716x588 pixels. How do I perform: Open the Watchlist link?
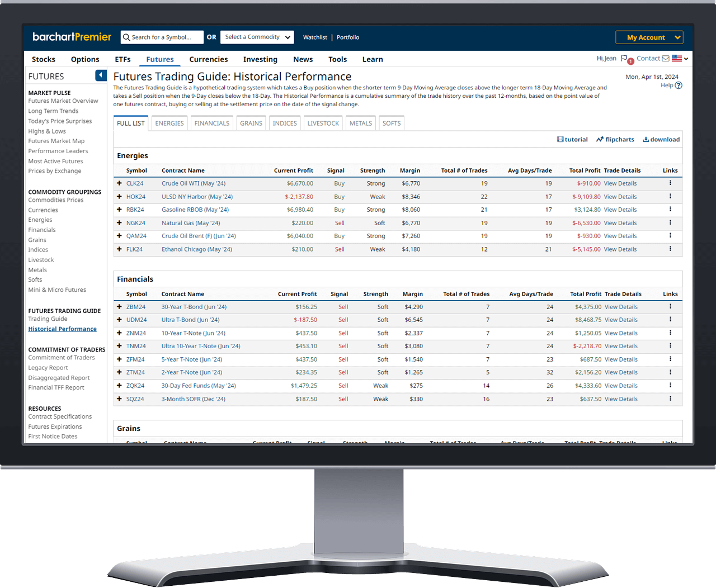pyautogui.click(x=315, y=37)
